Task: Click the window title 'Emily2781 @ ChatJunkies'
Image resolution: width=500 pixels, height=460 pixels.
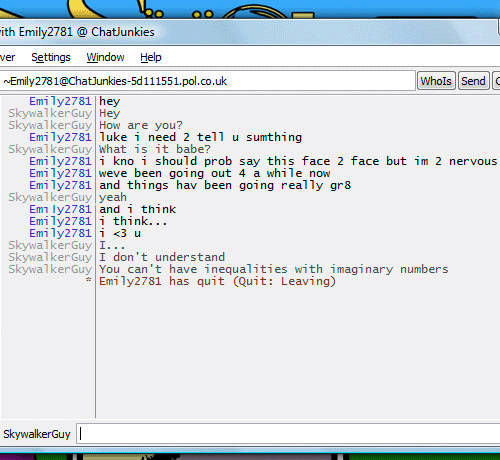Action: tap(86, 32)
